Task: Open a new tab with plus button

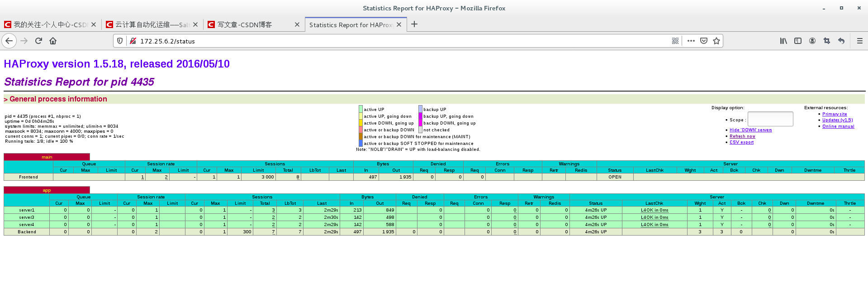Action: 414,24
